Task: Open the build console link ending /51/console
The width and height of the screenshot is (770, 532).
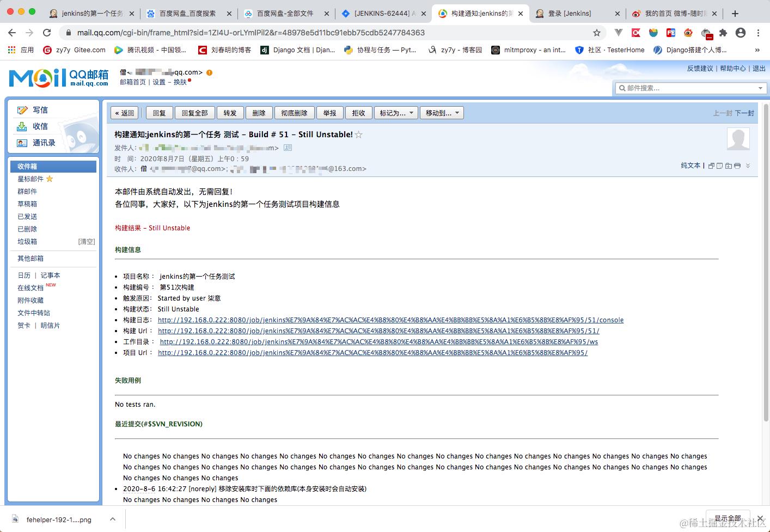Action: coord(390,320)
